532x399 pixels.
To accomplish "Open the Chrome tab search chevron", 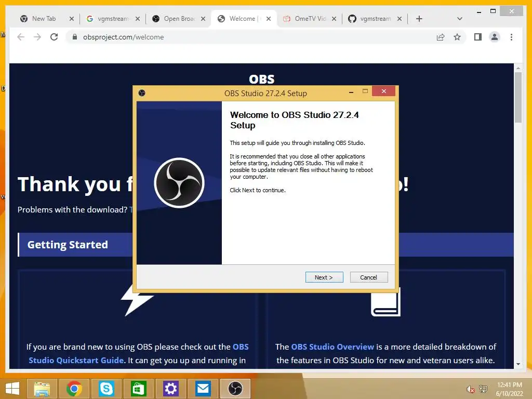I will [x=460, y=19].
